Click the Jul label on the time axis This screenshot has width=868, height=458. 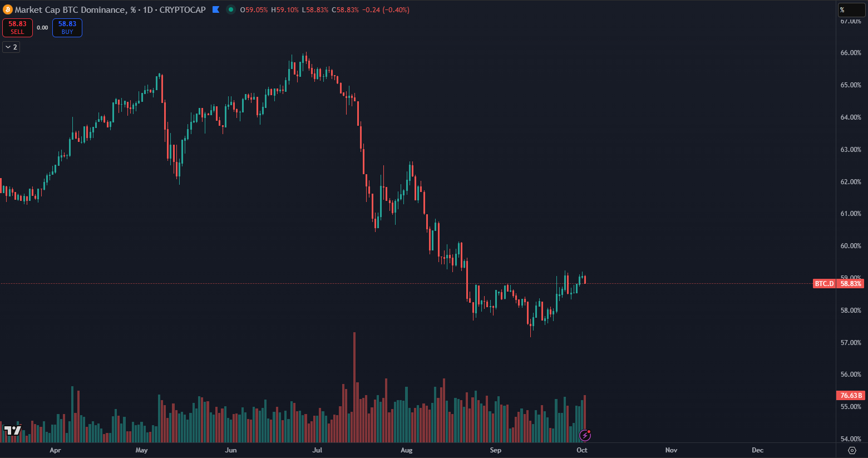(317, 450)
